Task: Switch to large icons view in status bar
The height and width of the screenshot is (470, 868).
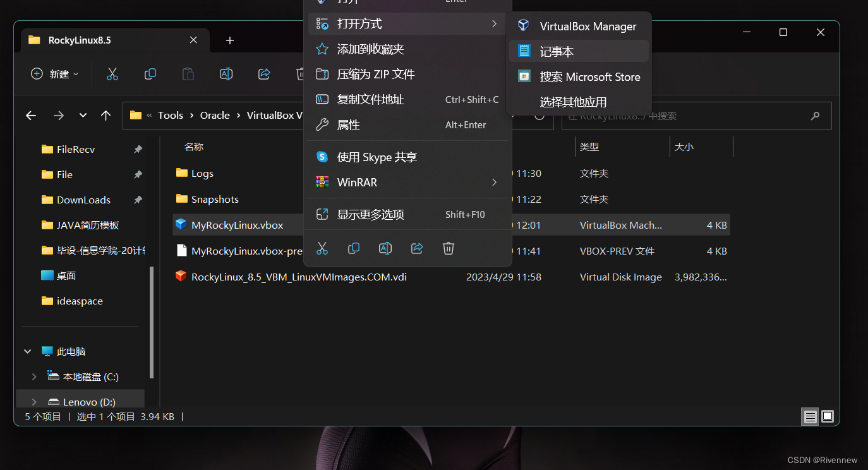Action: [828, 416]
